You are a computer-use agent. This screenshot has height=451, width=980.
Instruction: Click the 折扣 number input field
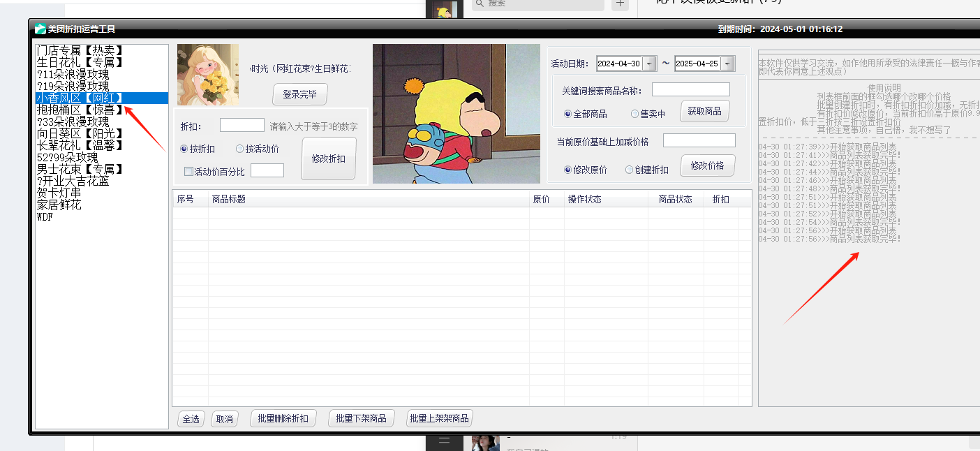click(242, 126)
